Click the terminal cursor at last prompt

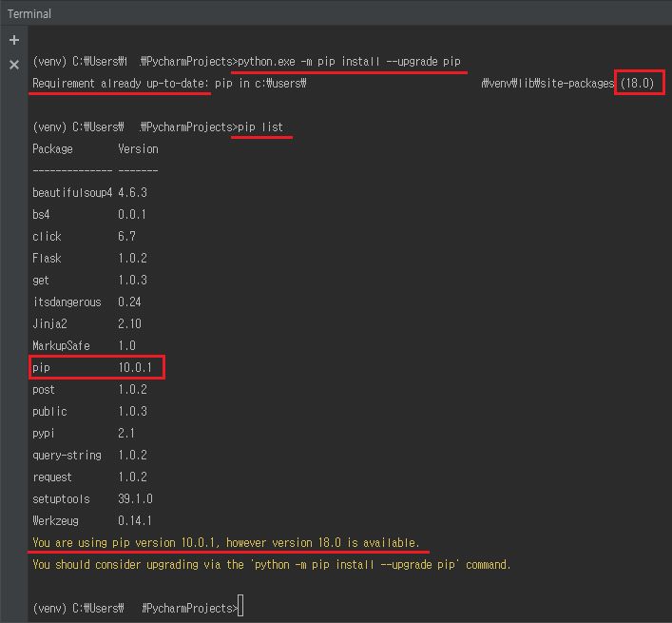click(240, 606)
